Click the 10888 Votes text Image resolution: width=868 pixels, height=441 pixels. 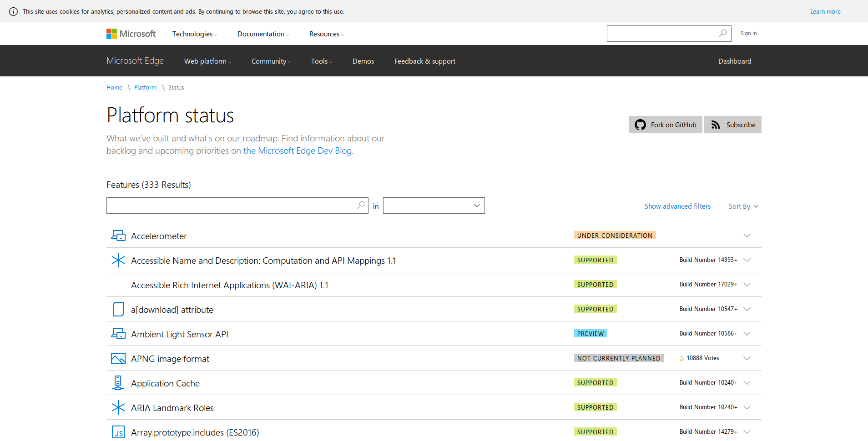click(703, 358)
